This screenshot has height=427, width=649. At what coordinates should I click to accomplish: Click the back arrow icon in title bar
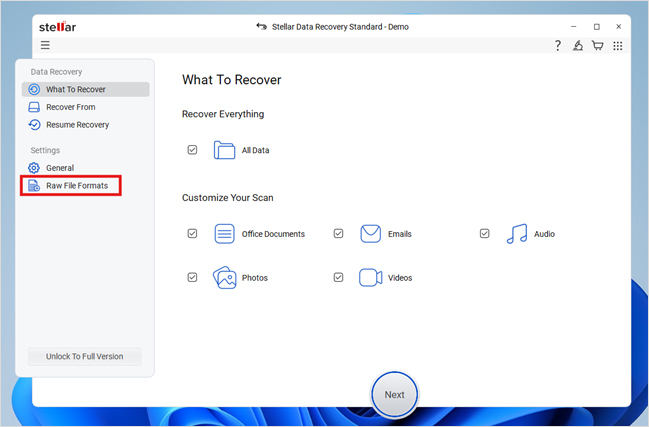[262, 26]
